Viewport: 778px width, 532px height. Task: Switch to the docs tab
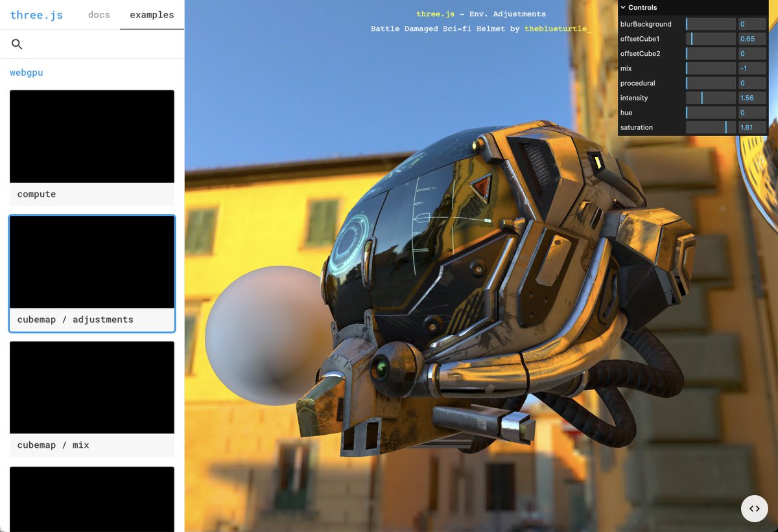[x=99, y=14]
